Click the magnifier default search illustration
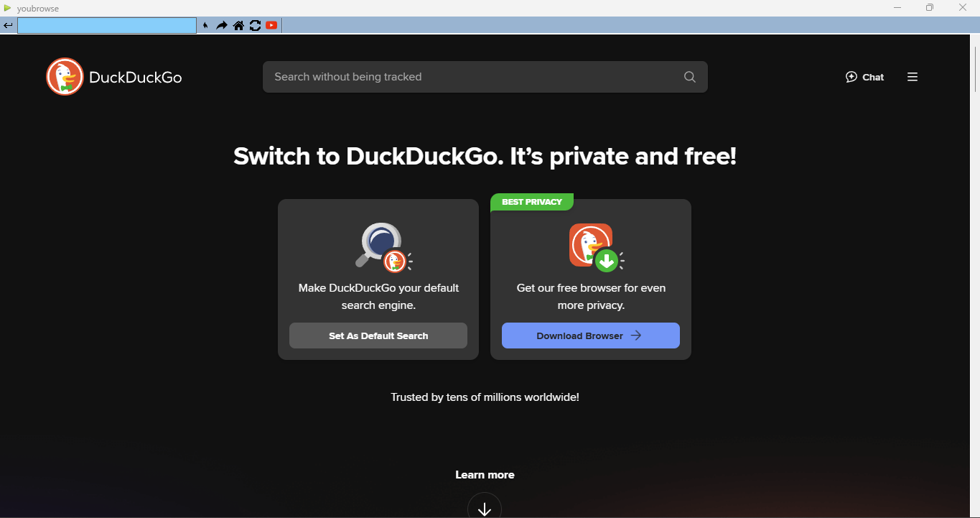Viewport: 980px width, 518px height. click(x=384, y=247)
